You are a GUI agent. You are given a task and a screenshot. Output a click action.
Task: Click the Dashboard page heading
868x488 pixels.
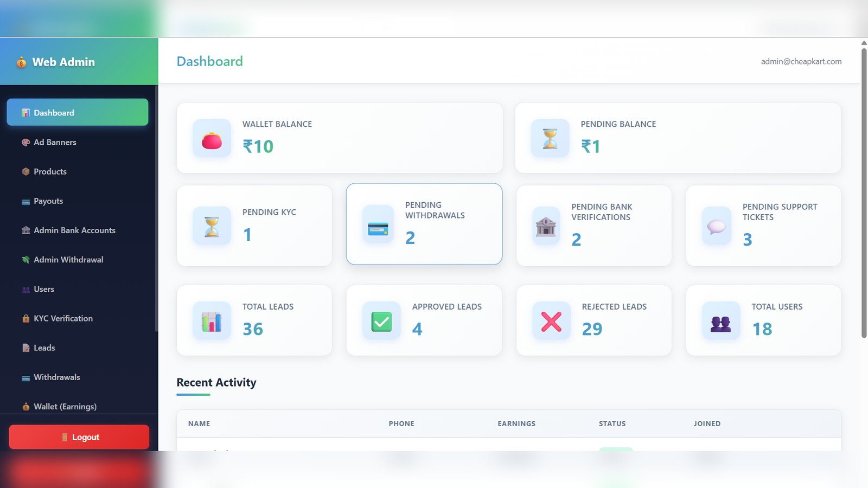point(210,61)
